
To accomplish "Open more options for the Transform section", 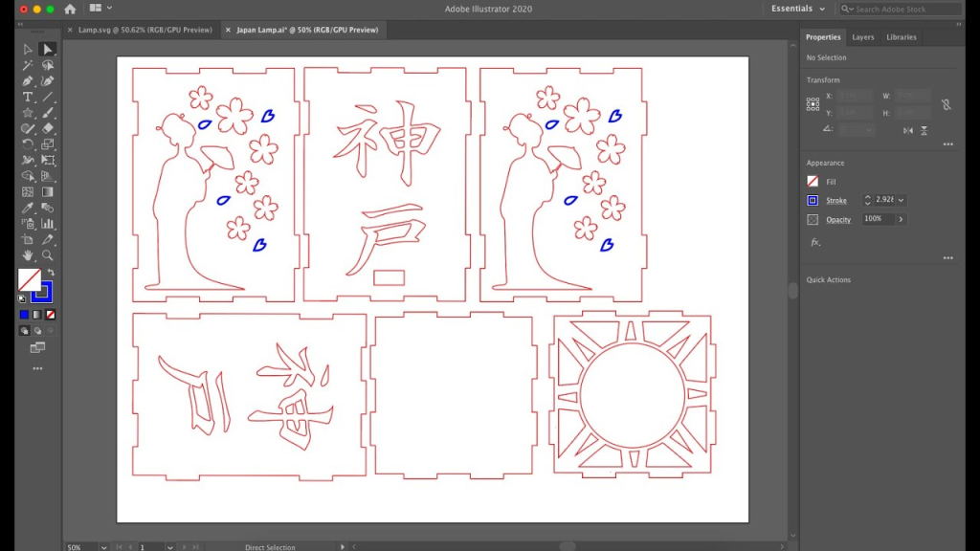I will [948, 143].
